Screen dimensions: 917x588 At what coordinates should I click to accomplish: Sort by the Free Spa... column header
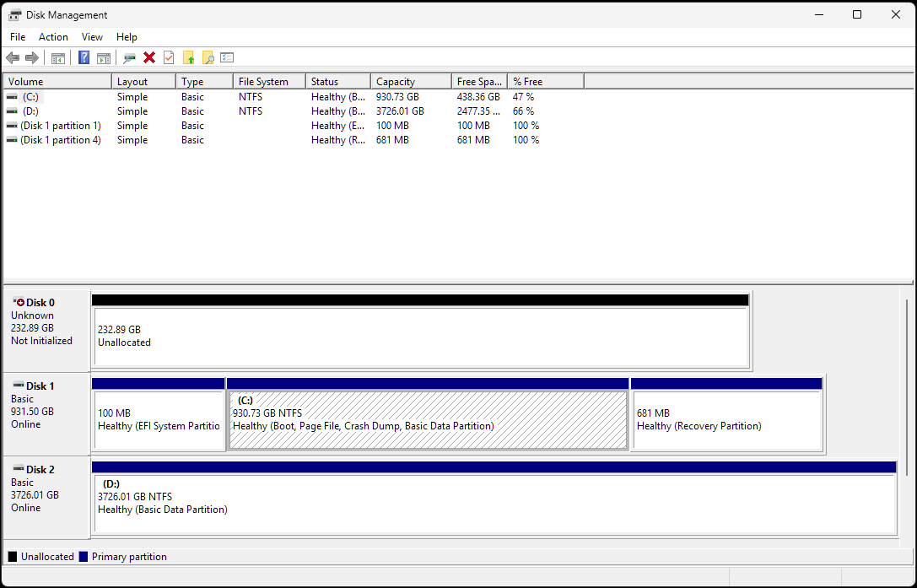[479, 81]
